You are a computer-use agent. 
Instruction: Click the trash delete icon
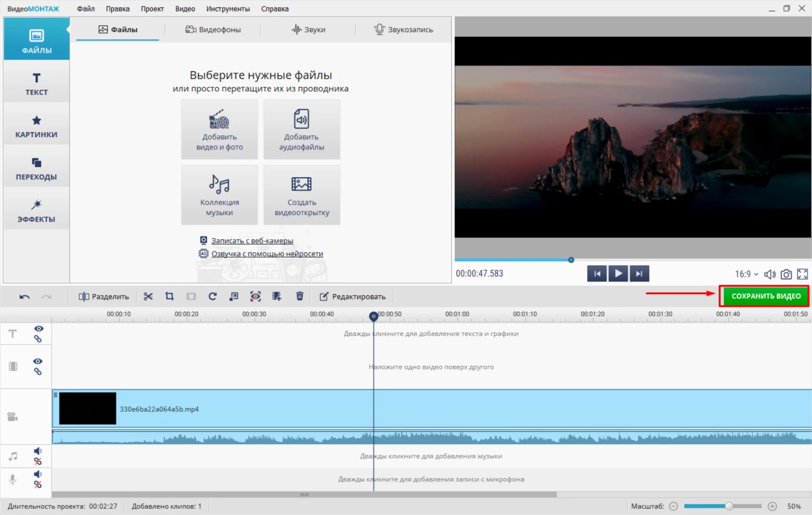click(300, 296)
